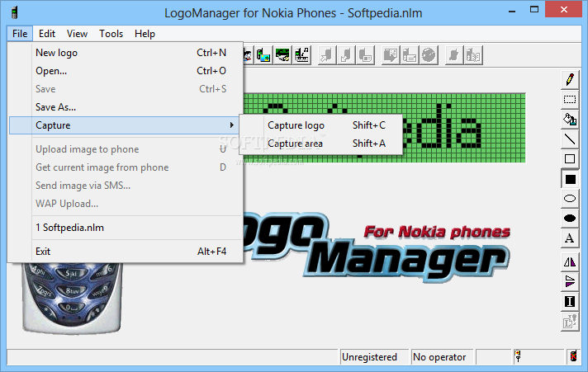
Task: Click Upload image to phone entry
Action: (126, 149)
